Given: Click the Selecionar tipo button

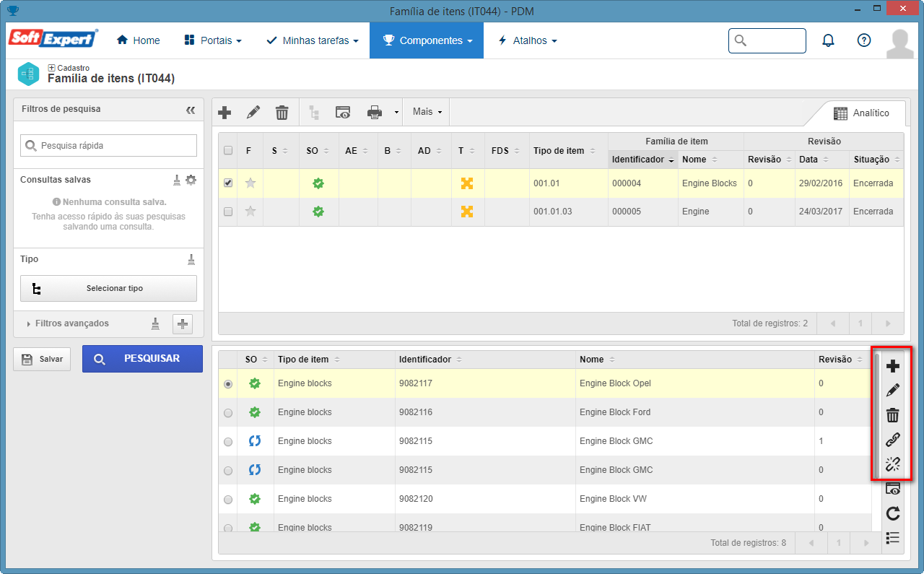Looking at the screenshot, I should [x=108, y=288].
